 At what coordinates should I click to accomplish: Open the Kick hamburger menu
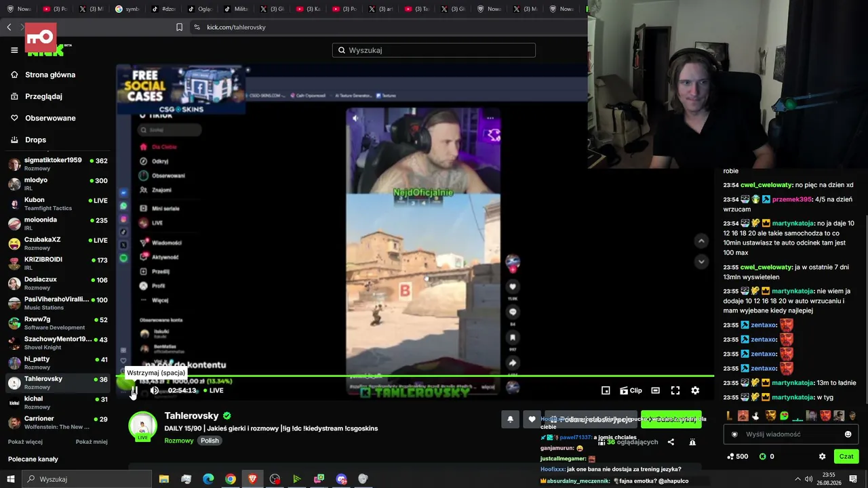coord(14,50)
